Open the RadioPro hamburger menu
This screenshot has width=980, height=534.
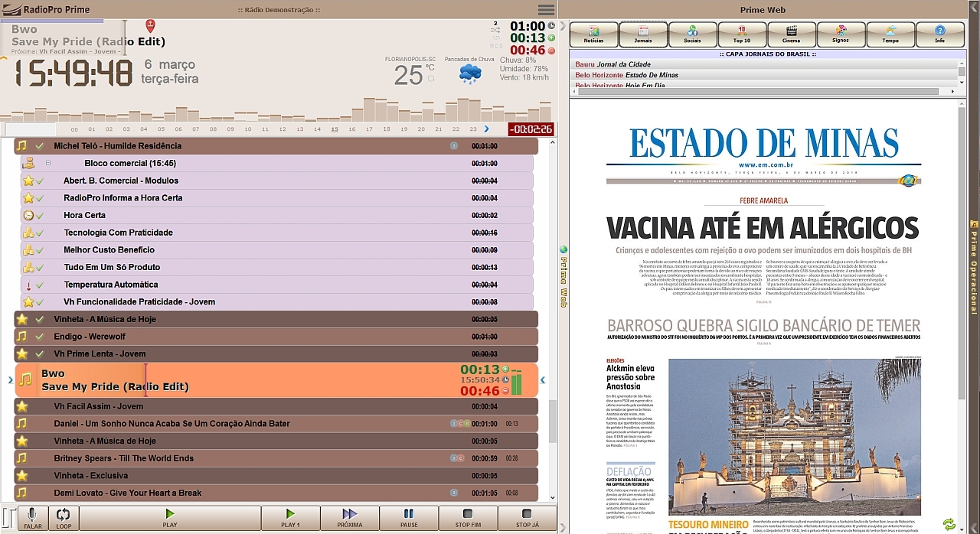coord(546,10)
